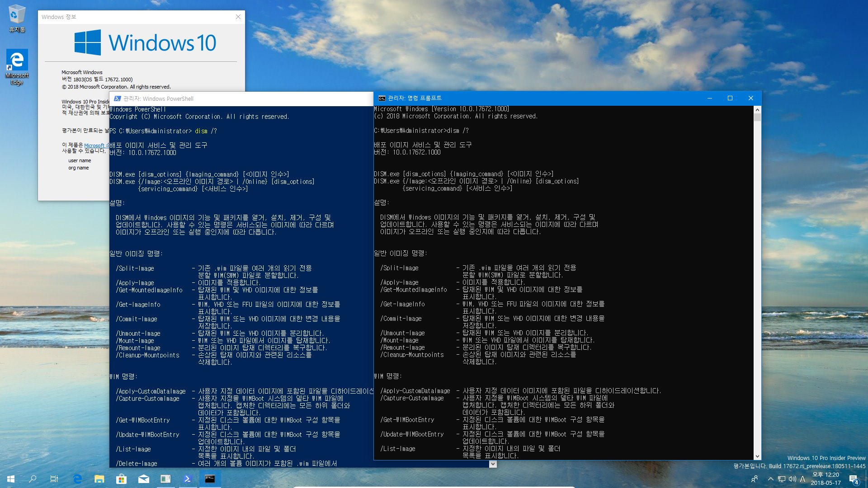Click '/Update-WIMBootEntry' in PowerShell window
Viewport: 868px width, 488px height.
coord(147,435)
